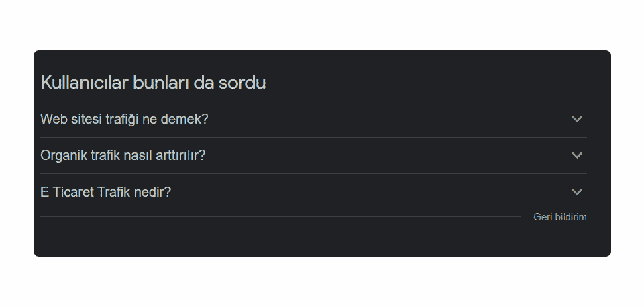Select the "E Ticaret Trafik" question row
Image resolution: width=644 pixels, height=307 pixels.
tap(106, 192)
